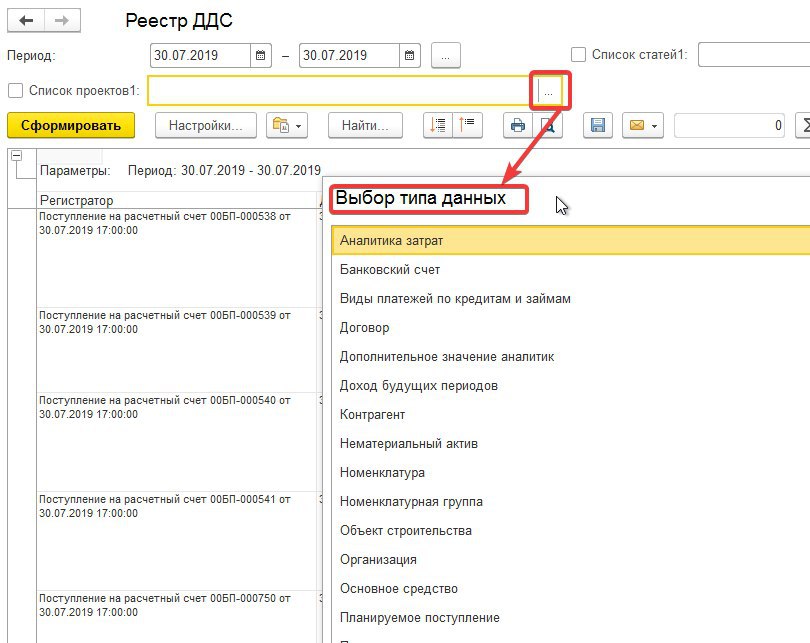Print the report with printer icon
Screen dimensions: 810x643
point(518,126)
